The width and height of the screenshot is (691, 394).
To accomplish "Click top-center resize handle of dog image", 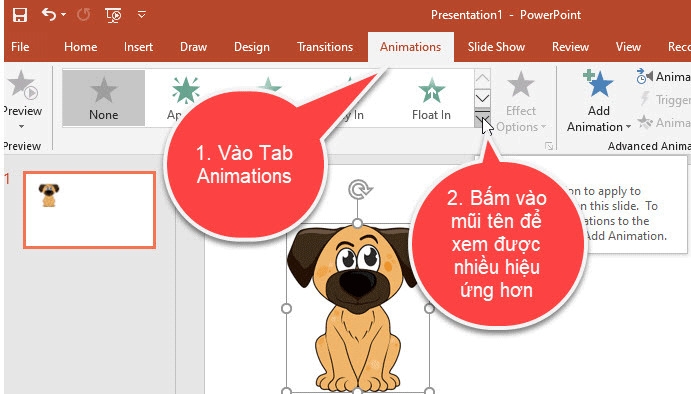I will tap(357, 223).
